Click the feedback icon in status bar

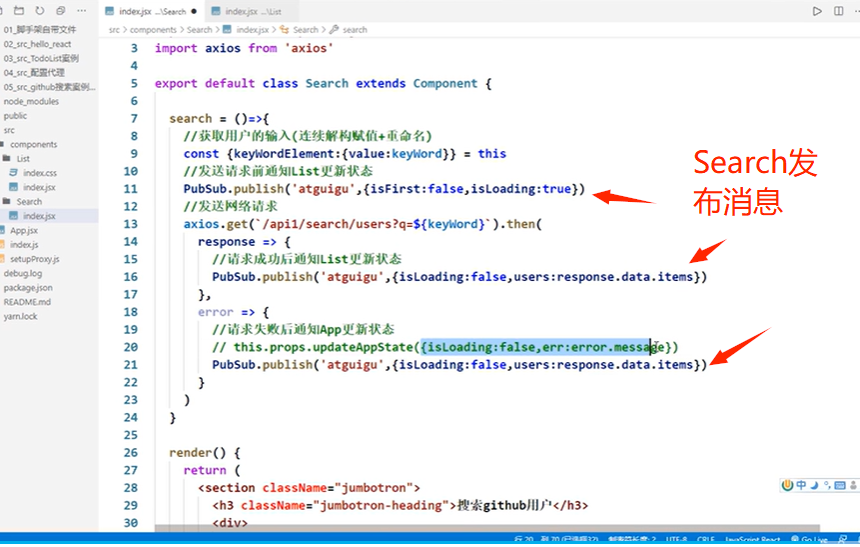[842, 540]
